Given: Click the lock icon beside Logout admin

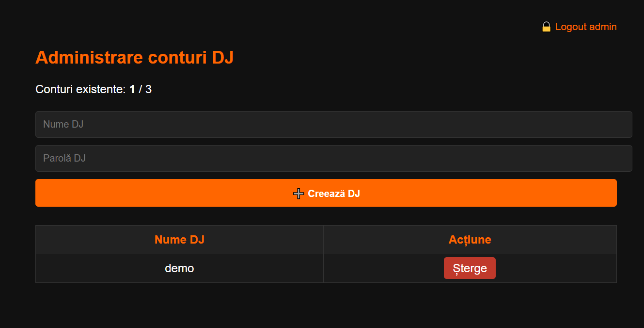Looking at the screenshot, I should 546,27.
